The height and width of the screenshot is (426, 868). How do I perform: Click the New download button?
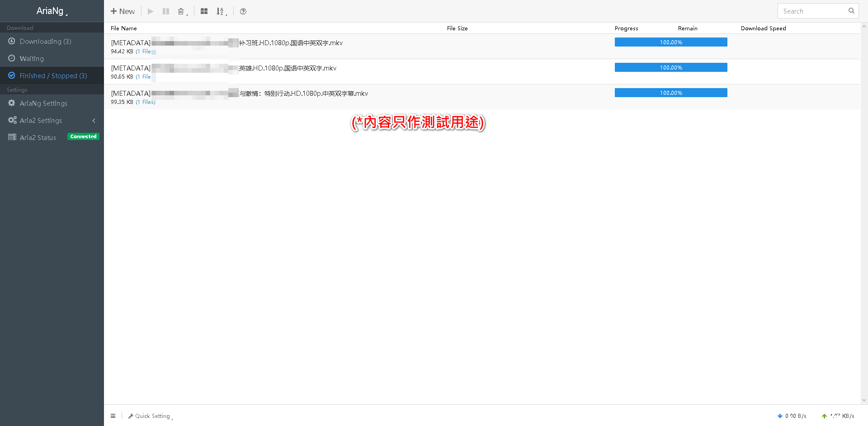(x=123, y=11)
